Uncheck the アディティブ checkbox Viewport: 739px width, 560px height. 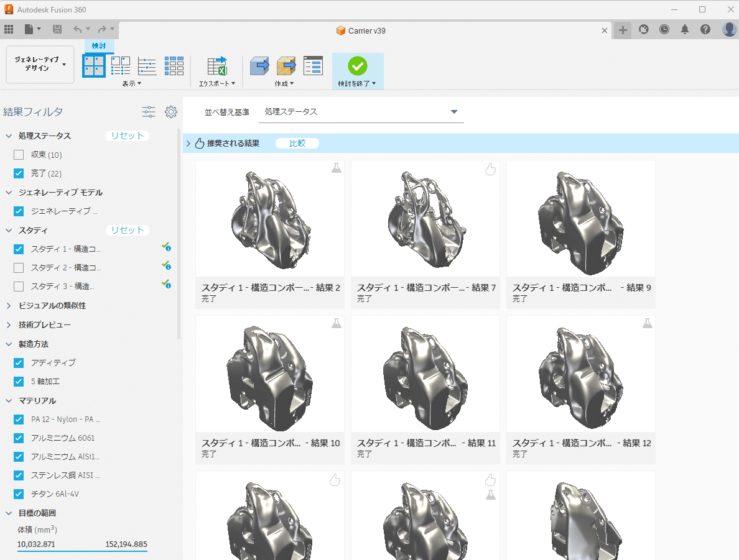[x=19, y=362]
